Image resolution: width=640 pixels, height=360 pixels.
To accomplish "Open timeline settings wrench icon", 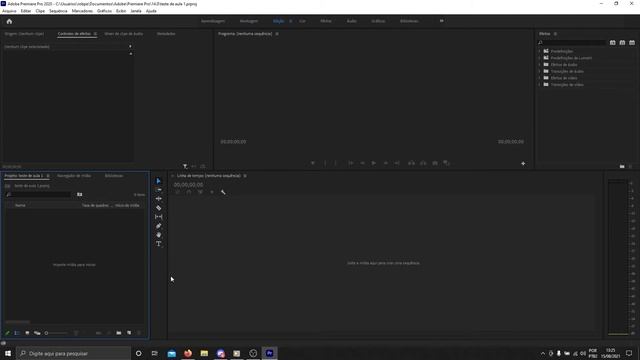I will click(x=223, y=192).
